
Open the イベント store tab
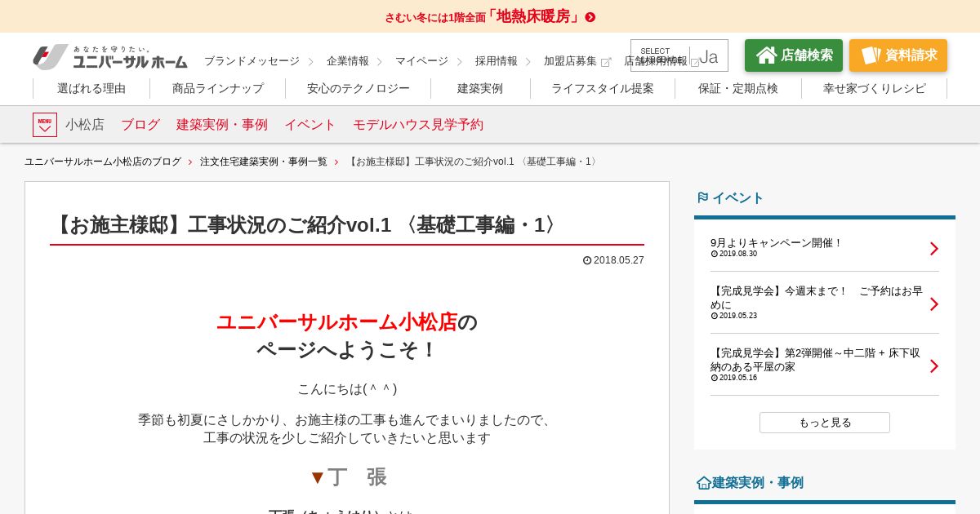click(310, 125)
